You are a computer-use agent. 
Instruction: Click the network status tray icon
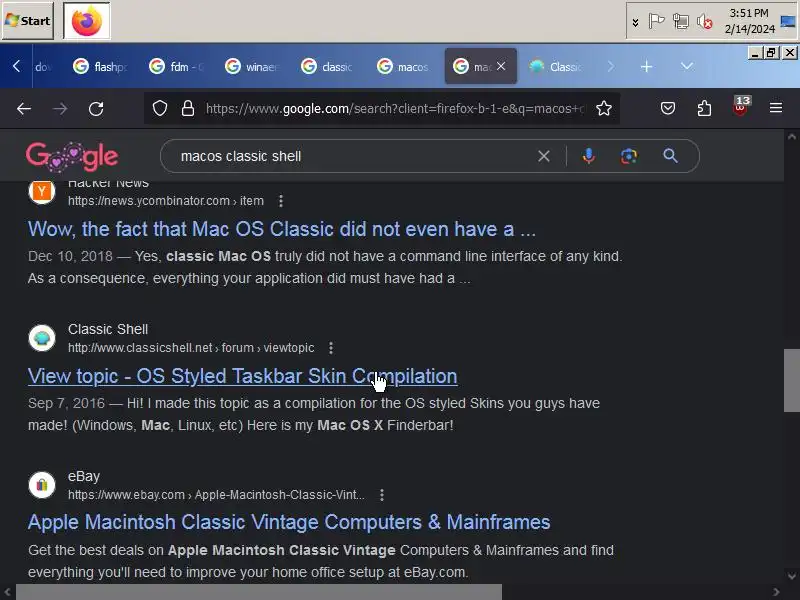[x=681, y=21]
